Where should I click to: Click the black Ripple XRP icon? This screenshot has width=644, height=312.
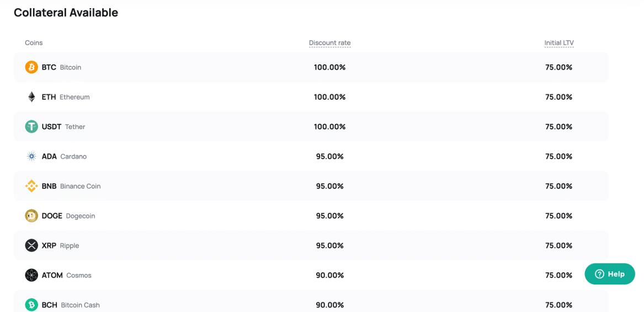[31, 245]
